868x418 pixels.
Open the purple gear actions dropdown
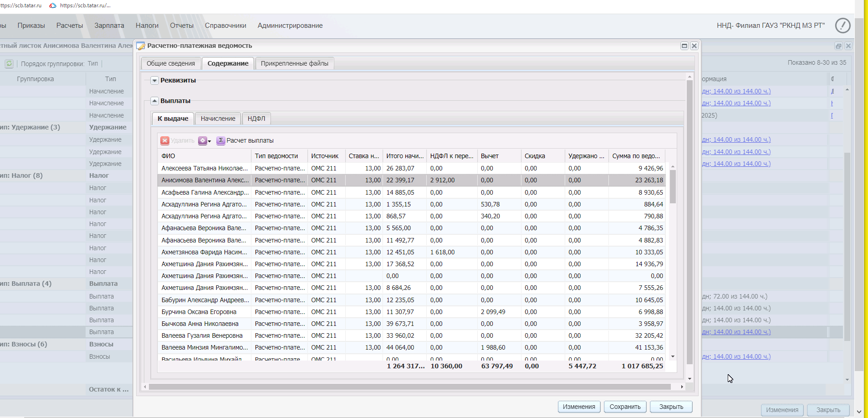tap(204, 141)
